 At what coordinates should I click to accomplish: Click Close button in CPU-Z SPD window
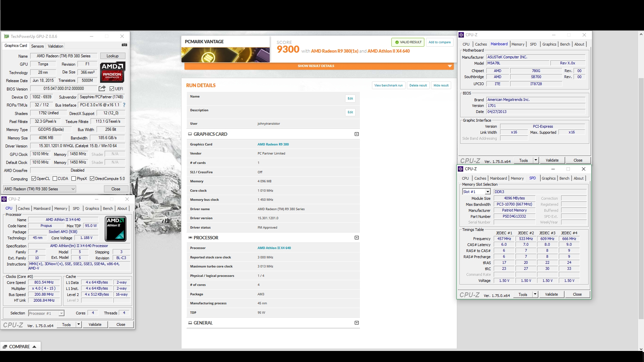(x=577, y=294)
